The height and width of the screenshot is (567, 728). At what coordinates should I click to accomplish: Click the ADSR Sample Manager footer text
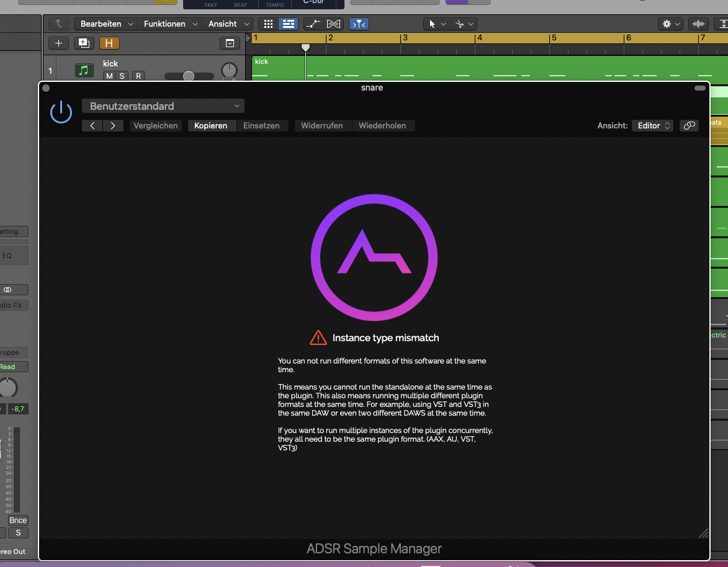click(374, 549)
